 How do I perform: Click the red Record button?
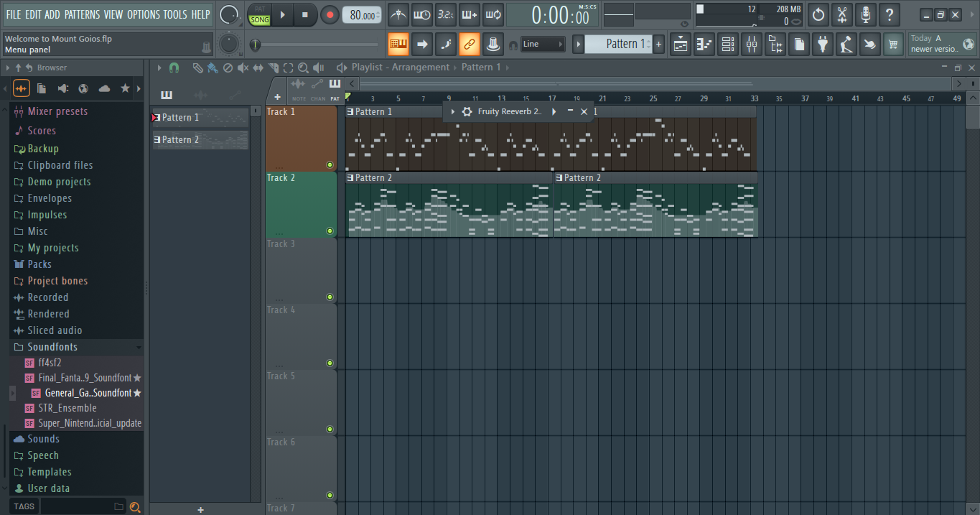(x=330, y=14)
